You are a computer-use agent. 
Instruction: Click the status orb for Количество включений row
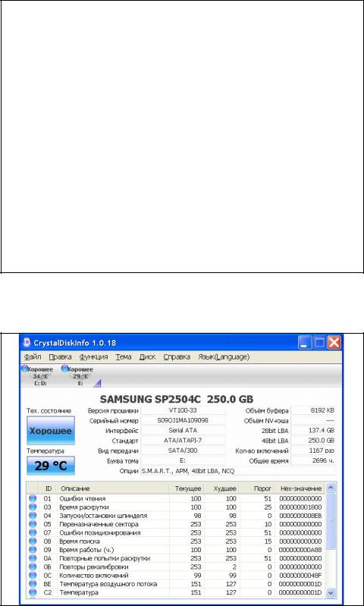(x=33, y=576)
